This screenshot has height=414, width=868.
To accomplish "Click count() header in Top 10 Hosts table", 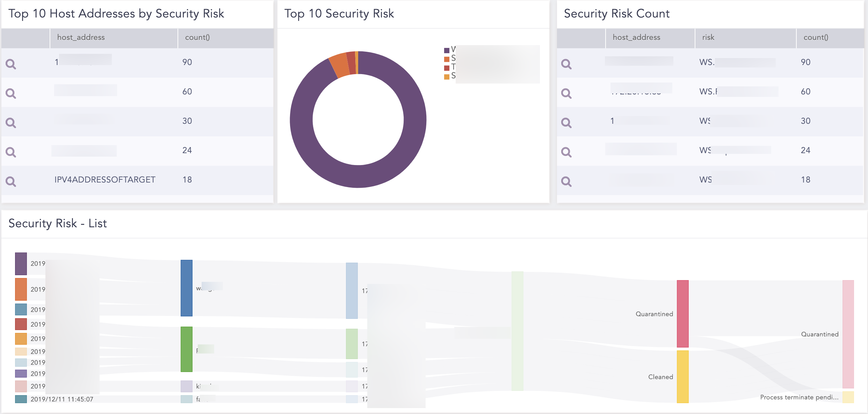I will [x=197, y=37].
